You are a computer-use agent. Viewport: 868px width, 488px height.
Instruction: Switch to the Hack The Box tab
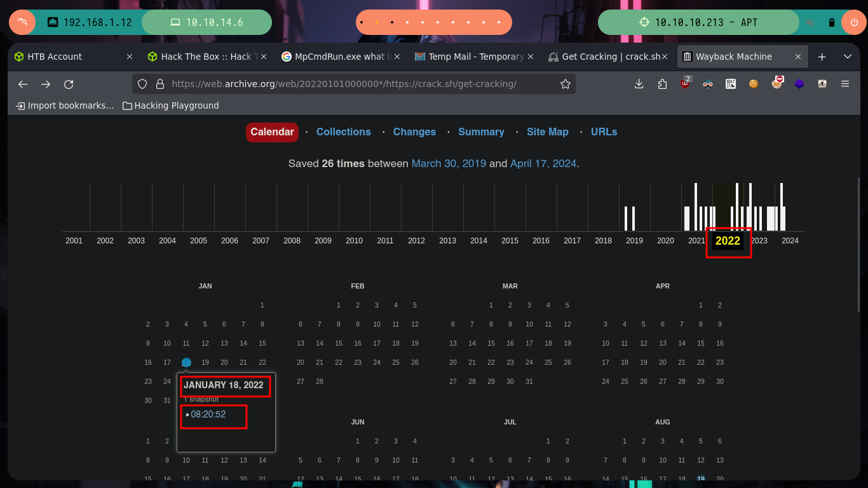[x=206, y=57]
